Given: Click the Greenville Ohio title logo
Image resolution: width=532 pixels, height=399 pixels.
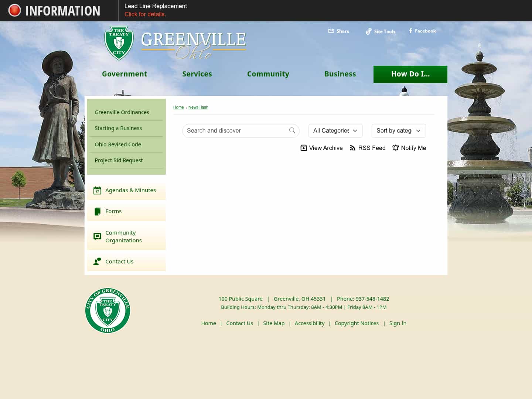Looking at the screenshot, I should pyautogui.click(x=193, y=45).
